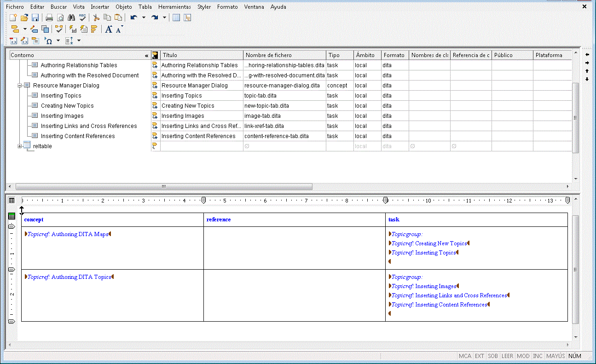Click the document map tree toolbar icon
This screenshot has width=596, height=364.
pyautogui.click(x=187, y=17)
